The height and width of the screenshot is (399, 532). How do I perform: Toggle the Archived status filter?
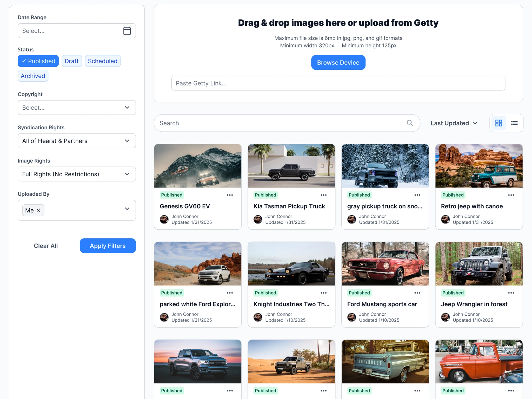point(33,76)
